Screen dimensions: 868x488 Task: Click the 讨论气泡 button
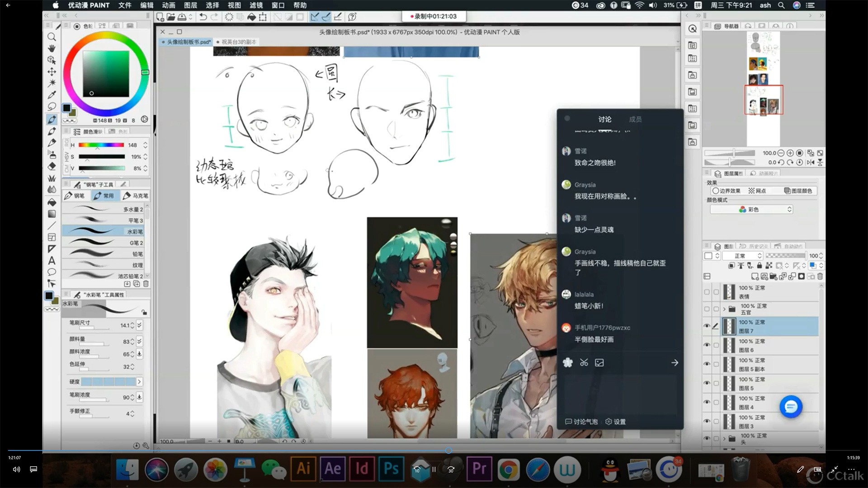582,422
